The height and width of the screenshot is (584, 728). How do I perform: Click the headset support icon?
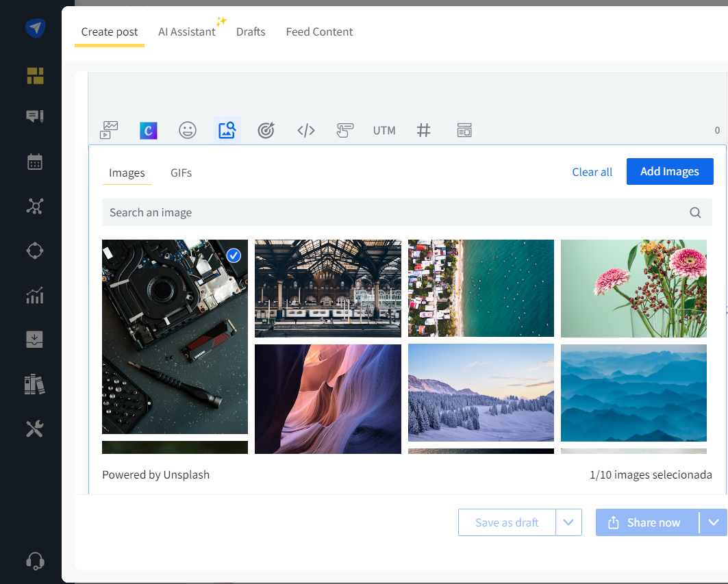(x=35, y=561)
